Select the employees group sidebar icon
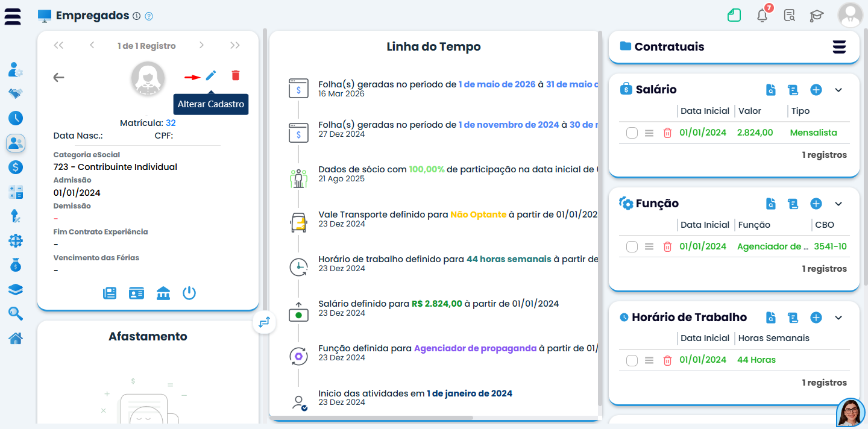Image resolution: width=868 pixels, height=429 pixels. click(16, 143)
